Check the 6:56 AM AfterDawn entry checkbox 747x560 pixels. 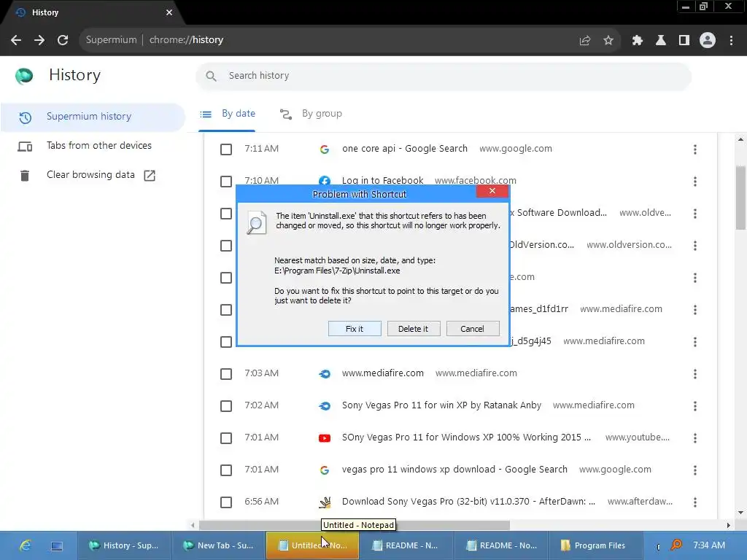tap(226, 502)
